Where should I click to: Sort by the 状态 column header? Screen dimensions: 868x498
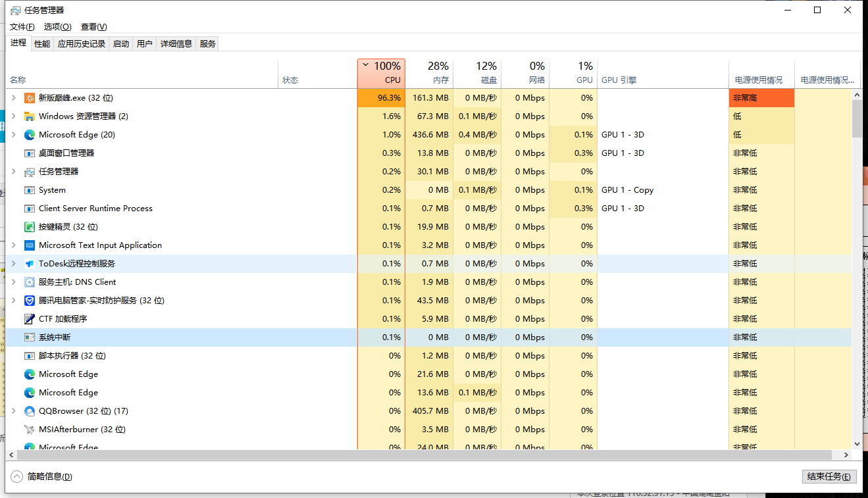pos(318,73)
